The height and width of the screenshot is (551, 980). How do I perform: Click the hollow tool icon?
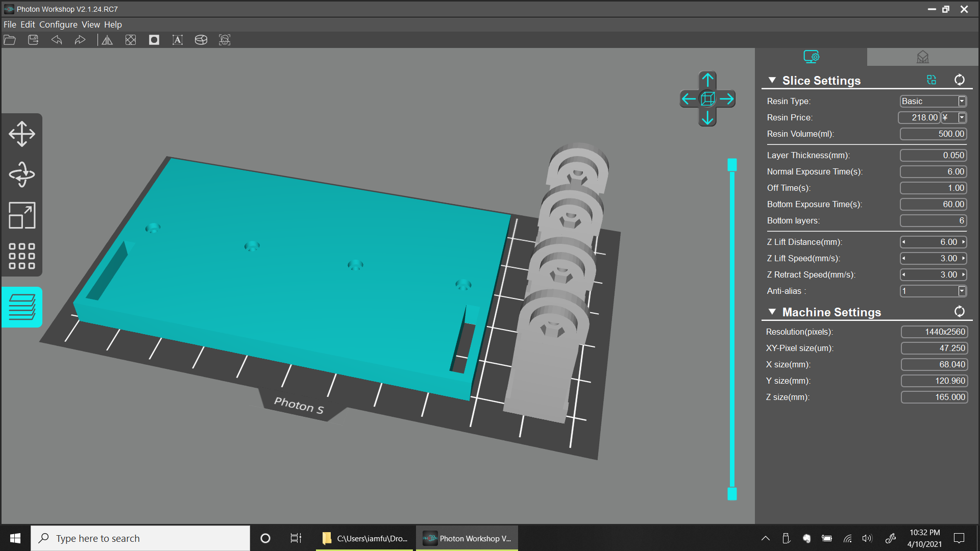click(154, 40)
